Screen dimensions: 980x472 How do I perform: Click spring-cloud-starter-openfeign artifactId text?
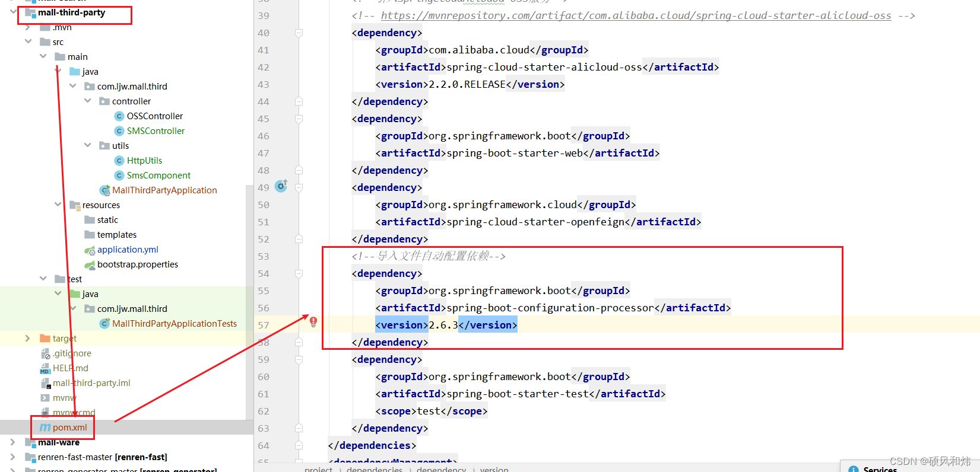(535, 222)
